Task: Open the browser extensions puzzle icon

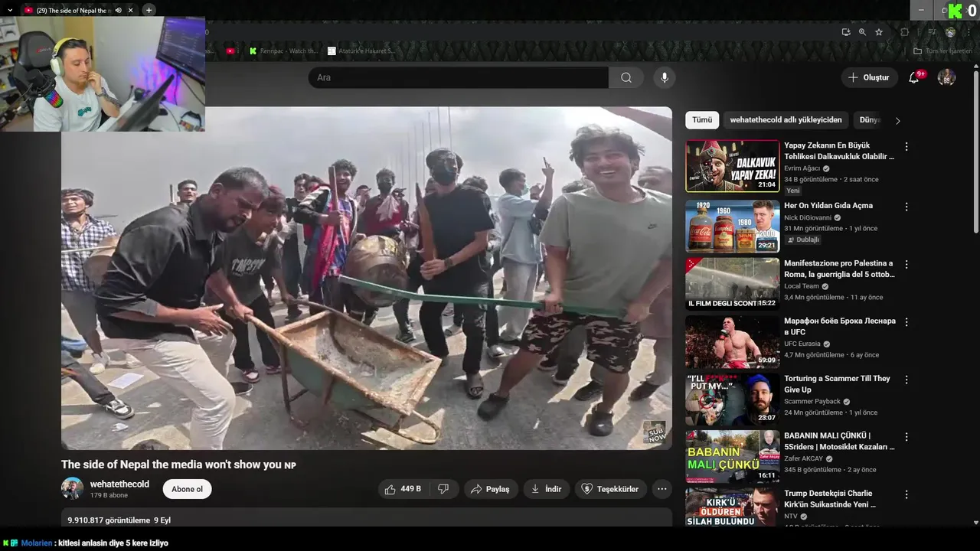Action: (x=904, y=32)
